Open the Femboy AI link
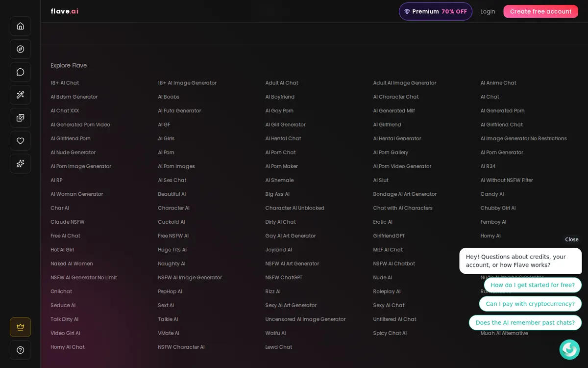The height and width of the screenshot is (368, 588). [493, 222]
